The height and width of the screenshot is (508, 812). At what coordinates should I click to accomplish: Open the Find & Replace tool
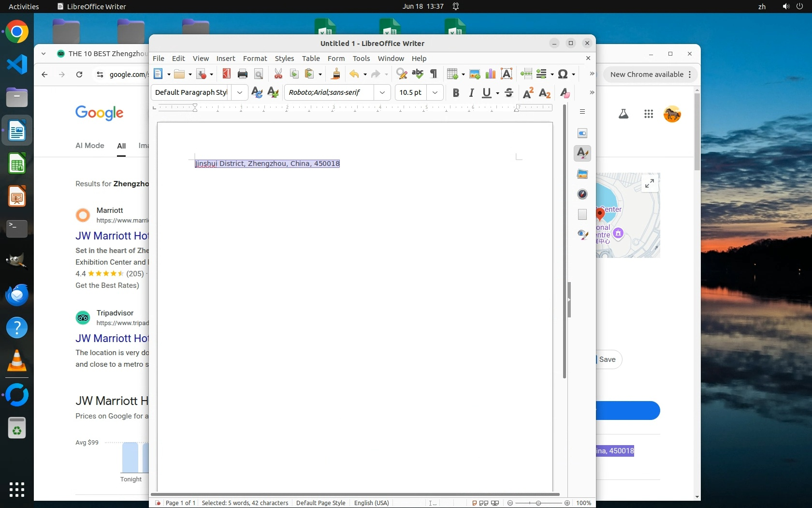[401, 74]
